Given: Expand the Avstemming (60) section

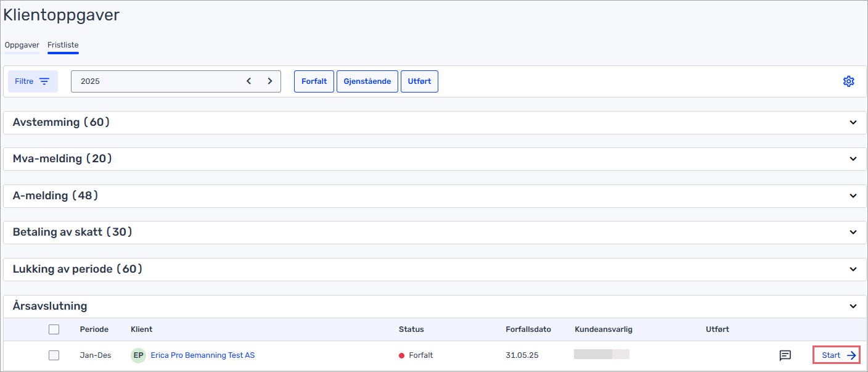Looking at the screenshot, I should 433,122.
